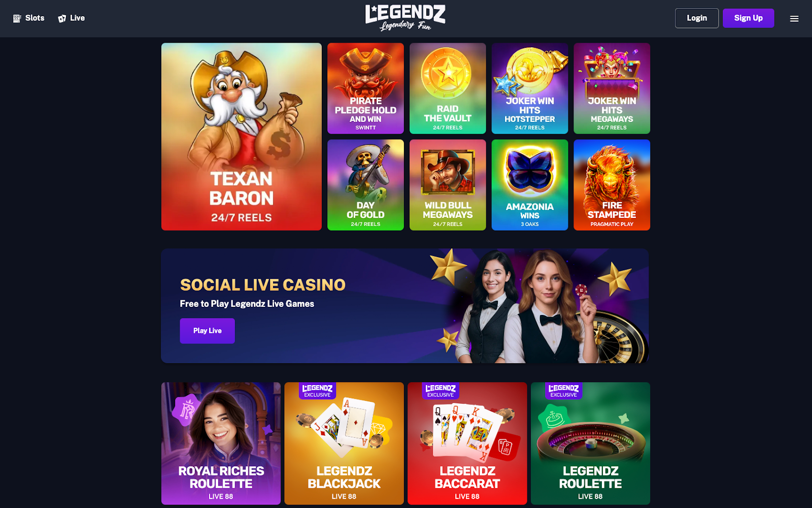Viewport: 812px width, 508px height.
Task: Open the Slots menu item
Action: [x=28, y=18]
